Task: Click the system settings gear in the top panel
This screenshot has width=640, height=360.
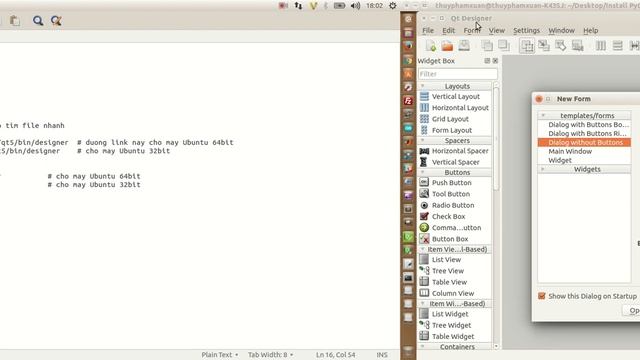Action: (x=393, y=6)
